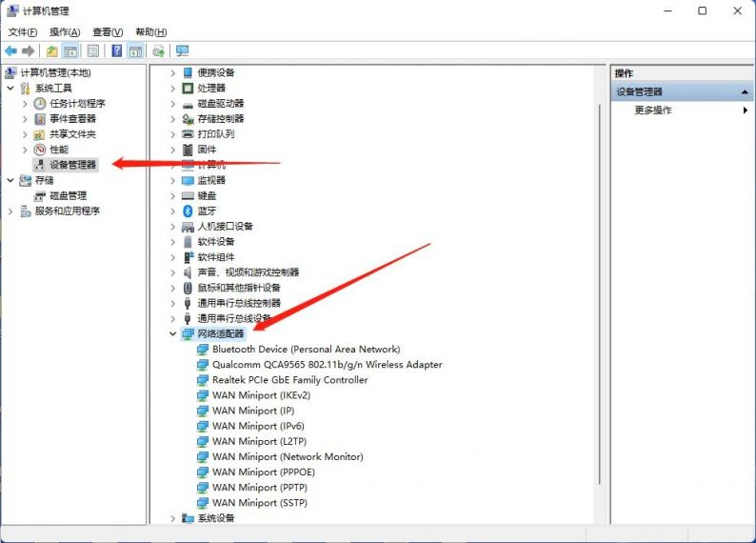Expand the 磁盘驱动器 node
This screenshot has width=756, height=543.
pos(172,103)
